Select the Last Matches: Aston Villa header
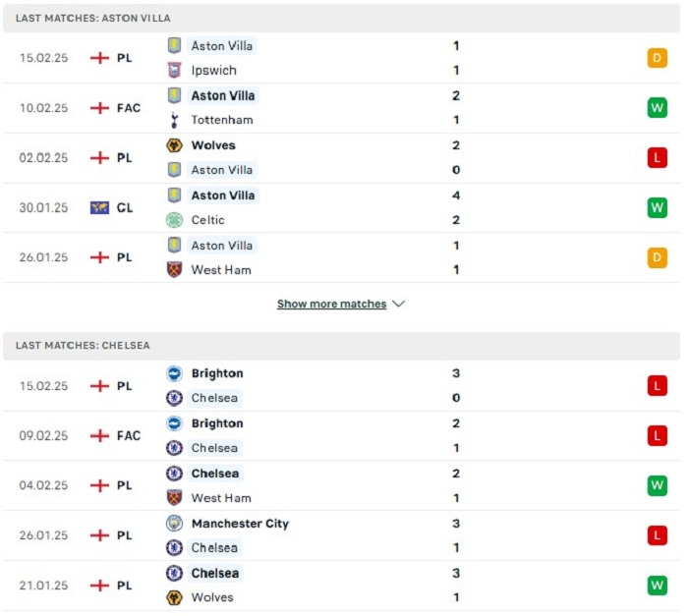Screen dimensions: 688x616 pyautogui.click(x=341, y=19)
